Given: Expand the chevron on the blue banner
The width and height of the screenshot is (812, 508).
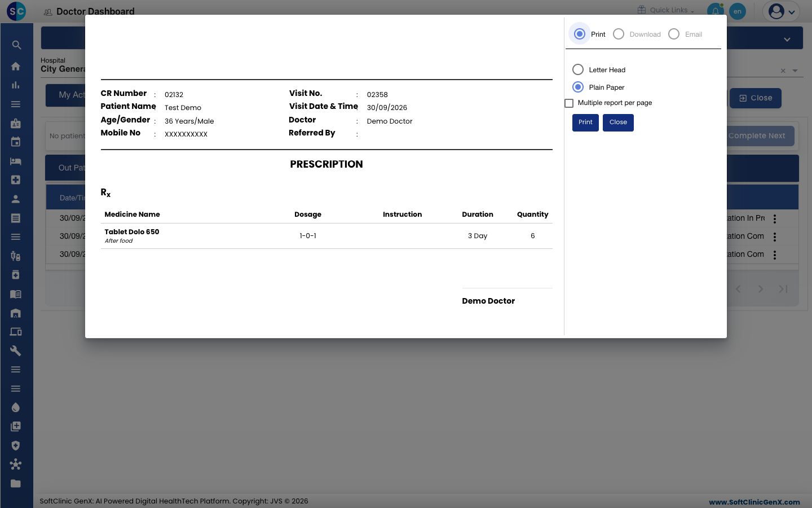Looking at the screenshot, I should [x=787, y=39].
